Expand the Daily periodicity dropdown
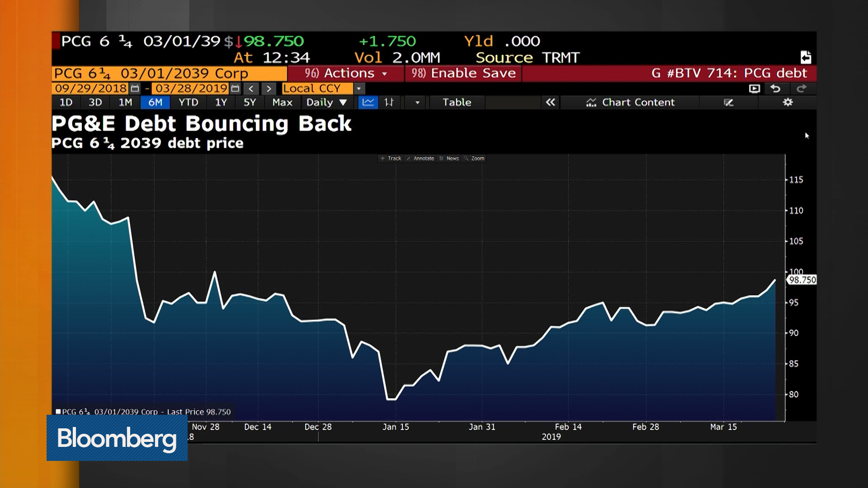This screenshot has height=488, width=868. pos(326,103)
